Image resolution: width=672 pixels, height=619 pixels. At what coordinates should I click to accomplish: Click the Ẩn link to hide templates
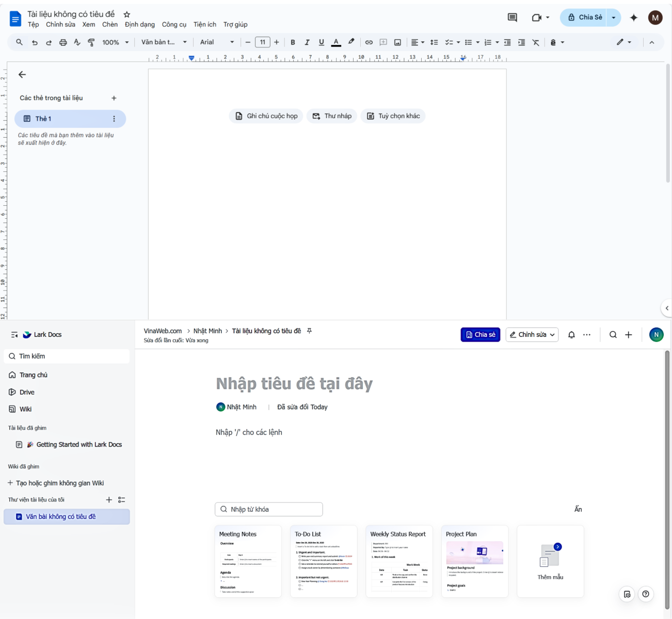(x=578, y=509)
